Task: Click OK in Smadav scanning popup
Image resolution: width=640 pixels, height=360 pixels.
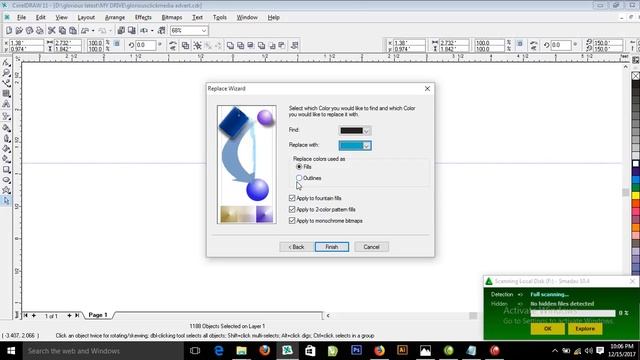Action: coord(548,329)
